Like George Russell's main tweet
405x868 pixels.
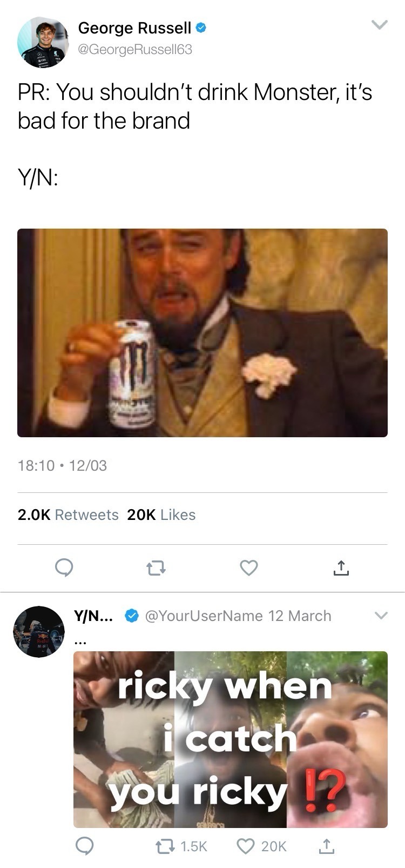pos(248,568)
